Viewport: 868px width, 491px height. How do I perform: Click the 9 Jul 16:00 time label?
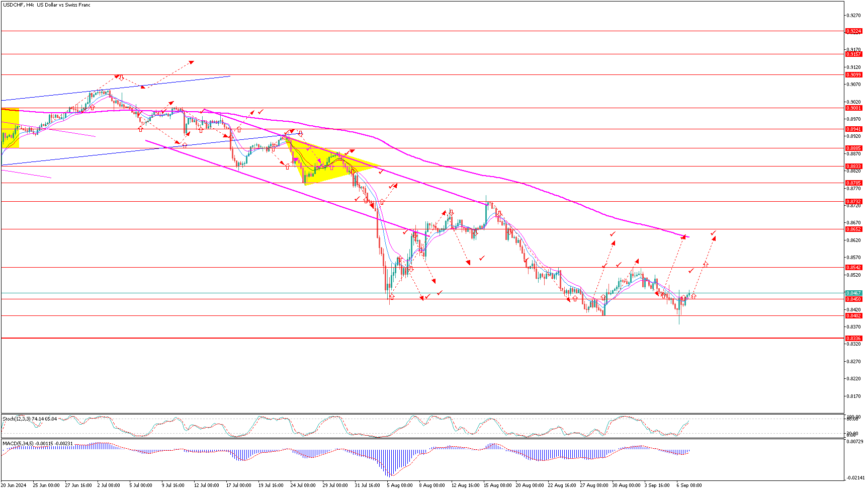173,485
